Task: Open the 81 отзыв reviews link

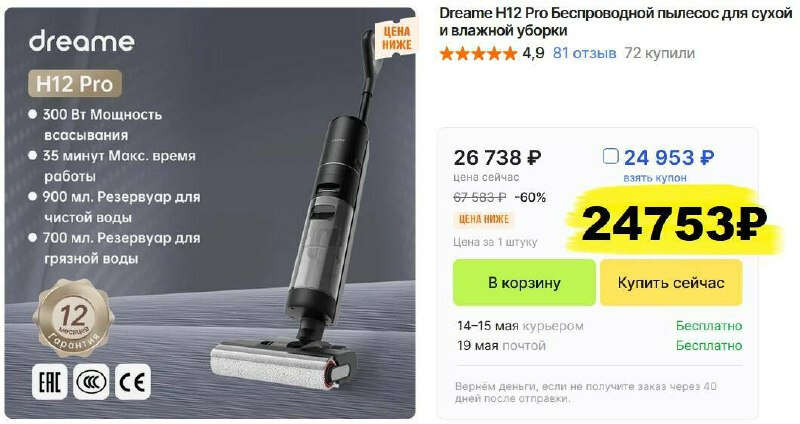Action: (x=584, y=53)
